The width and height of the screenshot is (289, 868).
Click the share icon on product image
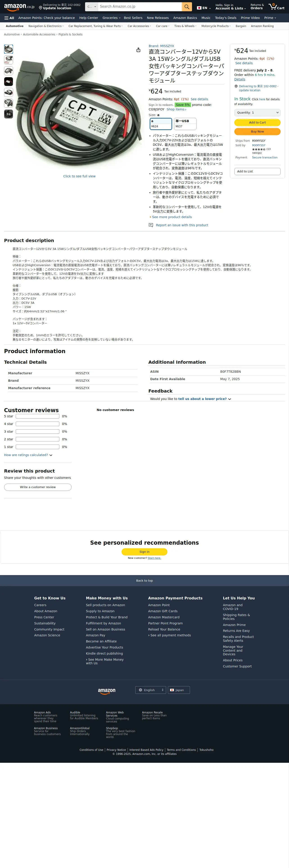[x=138, y=50]
